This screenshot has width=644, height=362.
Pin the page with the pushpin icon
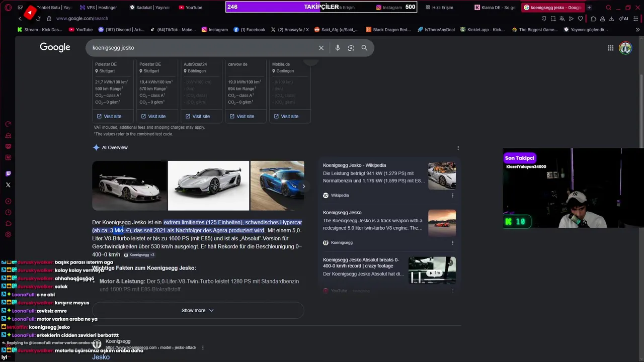[544, 19]
